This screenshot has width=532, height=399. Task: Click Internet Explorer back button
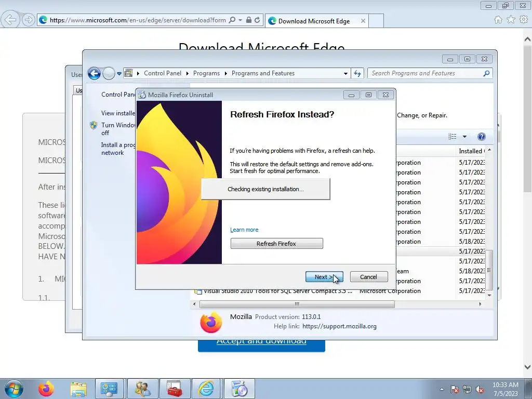10,20
